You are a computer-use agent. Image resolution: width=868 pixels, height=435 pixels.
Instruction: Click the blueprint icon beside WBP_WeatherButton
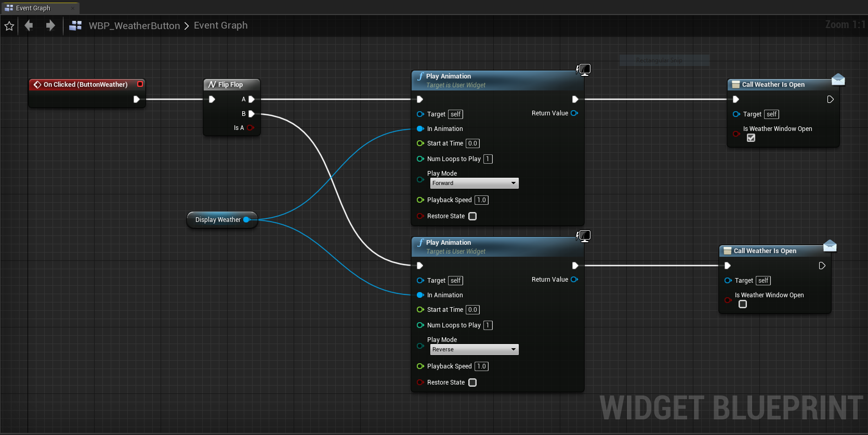click(75, 25)
